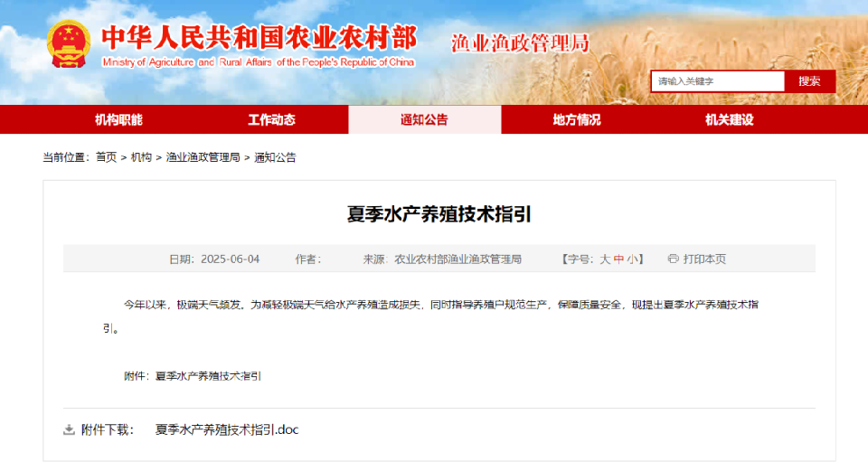The height and width of the screenshot is (471, 868).
Task: Open the 机构职能 menu
Action: coord(118,119)
